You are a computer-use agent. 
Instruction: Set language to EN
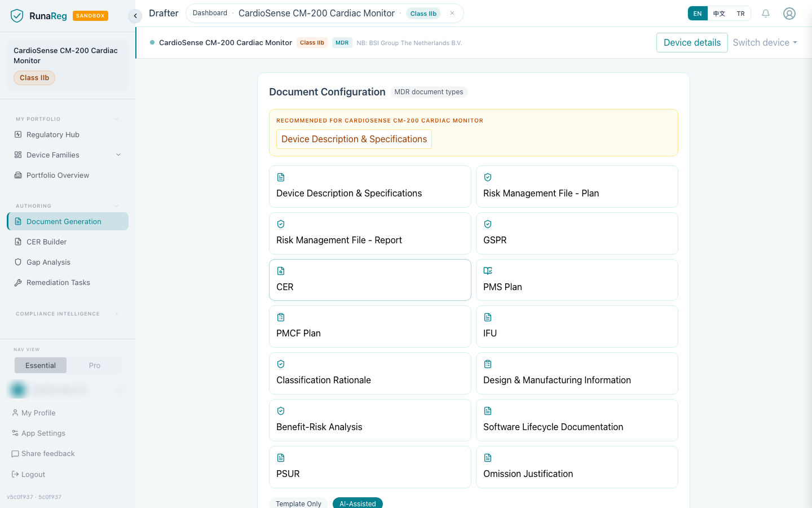698,14
